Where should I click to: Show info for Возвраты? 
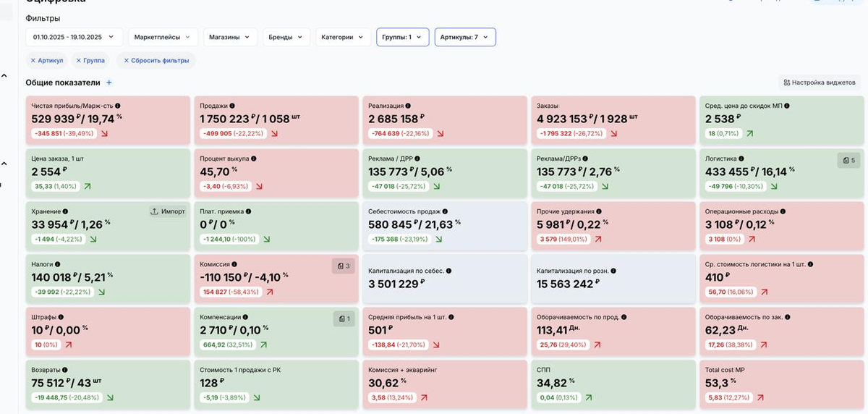[65, 370]
